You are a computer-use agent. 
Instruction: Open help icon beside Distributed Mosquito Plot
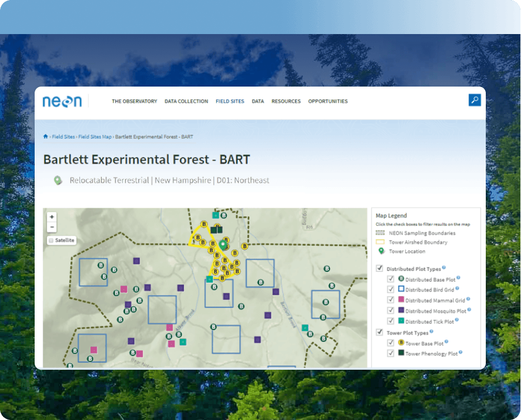469,309
